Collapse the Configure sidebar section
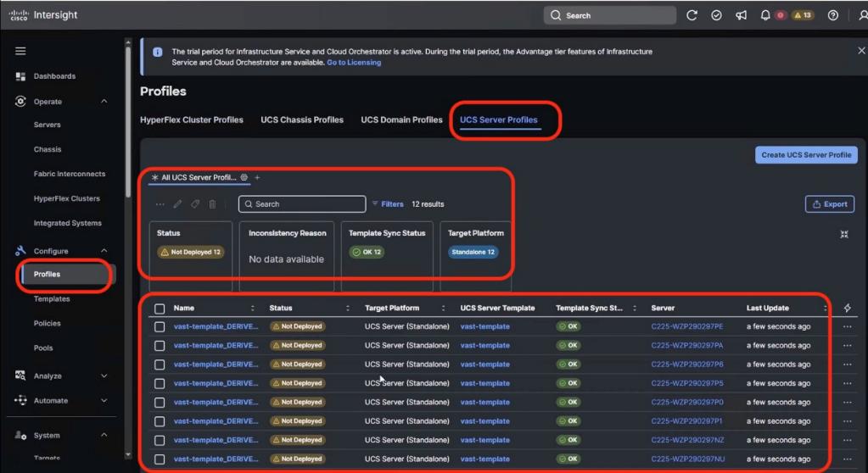The image size is (868, 473). tap(104, 251)
